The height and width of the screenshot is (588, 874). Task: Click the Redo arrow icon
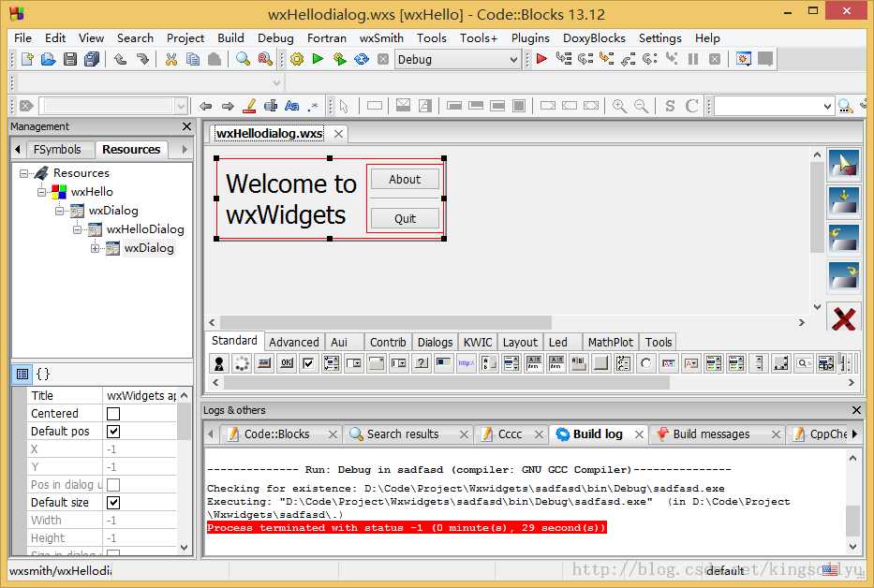[142, 59]
